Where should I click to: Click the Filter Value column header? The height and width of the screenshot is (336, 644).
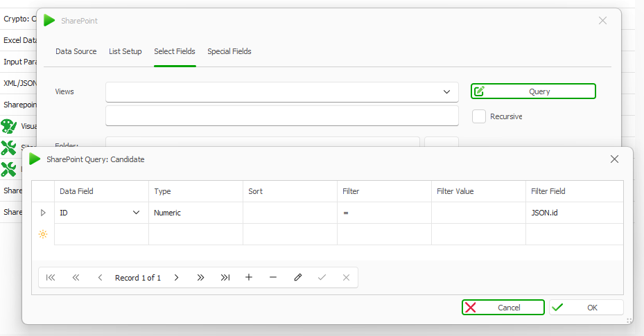click(x=478, y=191)
